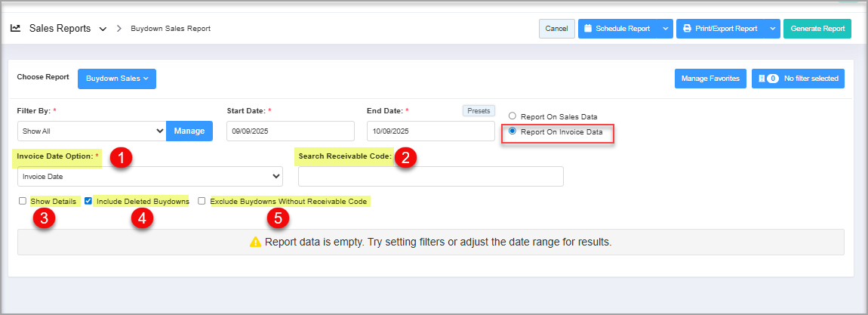The image size is (868, 315).
Task: Expand Schedule Report dropdown arrow
Action: 664,29
